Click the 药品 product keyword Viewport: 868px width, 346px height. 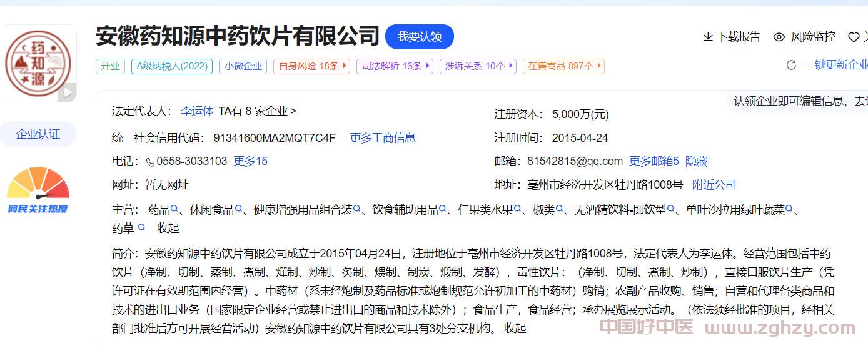click(159, 210)
